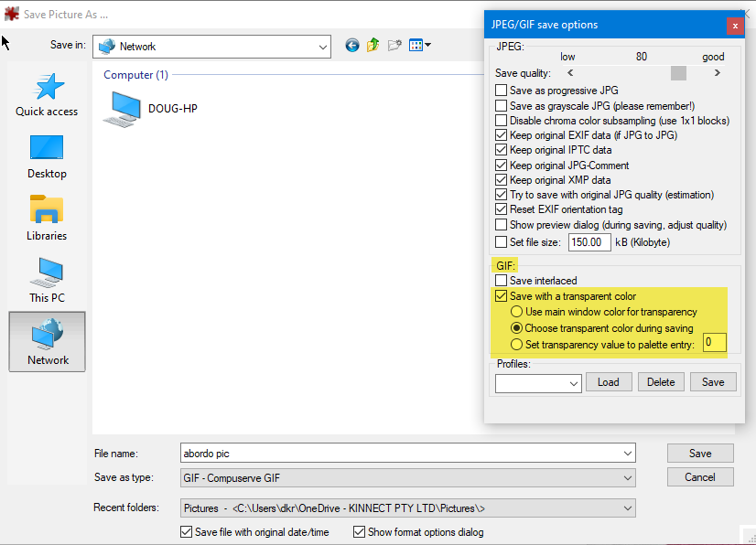
Task: Click the increase quality right arrow
Action: [718, 73]
